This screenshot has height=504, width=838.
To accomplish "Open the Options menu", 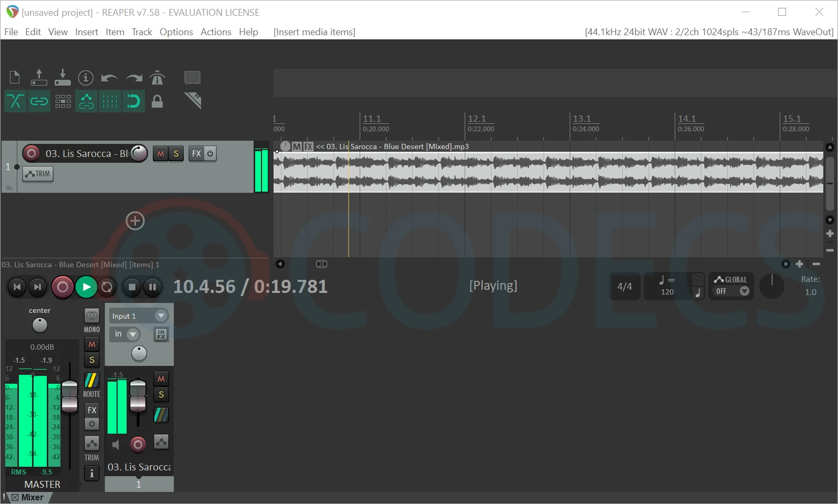I will pyautogui.click(x=176, y=32).
